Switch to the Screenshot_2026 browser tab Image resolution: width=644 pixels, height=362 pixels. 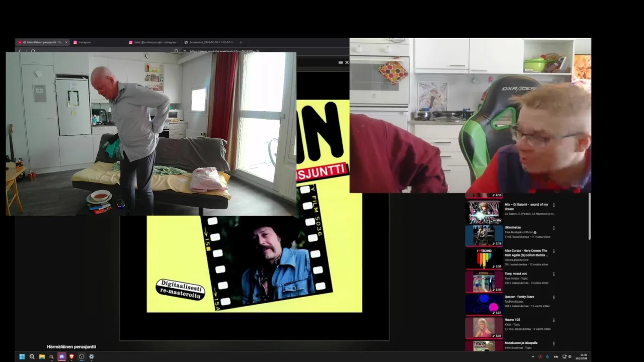pos(209,42)
